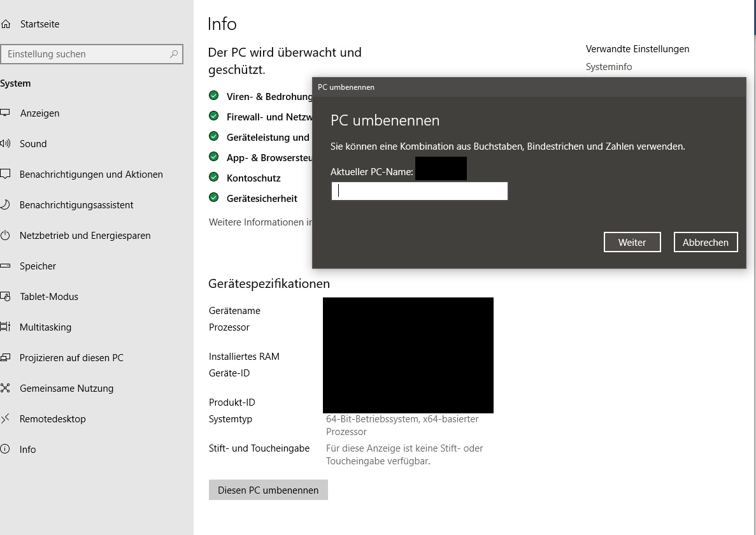This screenshot has width=756, height=535.
Task: Click the Netzbetrieb power icon
Action: (x=5, y=235)
